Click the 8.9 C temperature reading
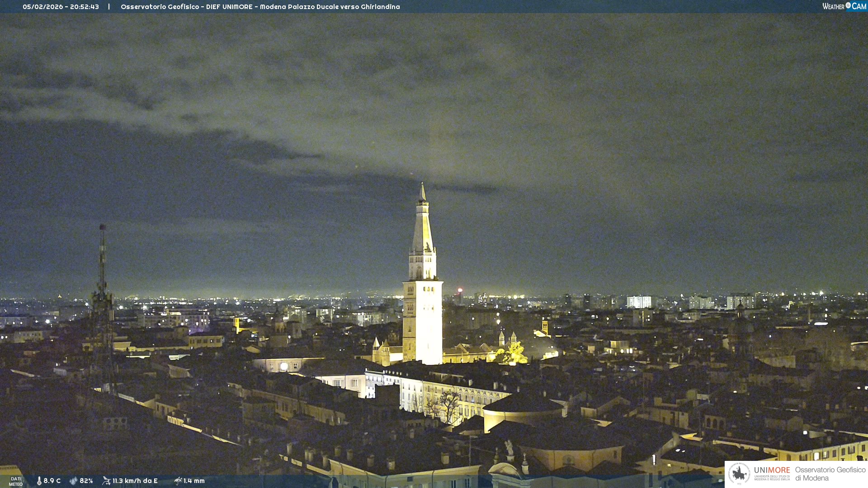The width and height of the screenshot is (868, 488). coord(52,481)
